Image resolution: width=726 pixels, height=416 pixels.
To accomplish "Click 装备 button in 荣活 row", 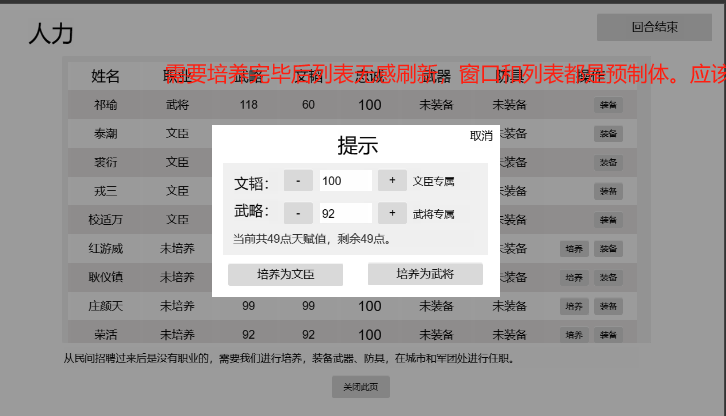I will (608, 335).
